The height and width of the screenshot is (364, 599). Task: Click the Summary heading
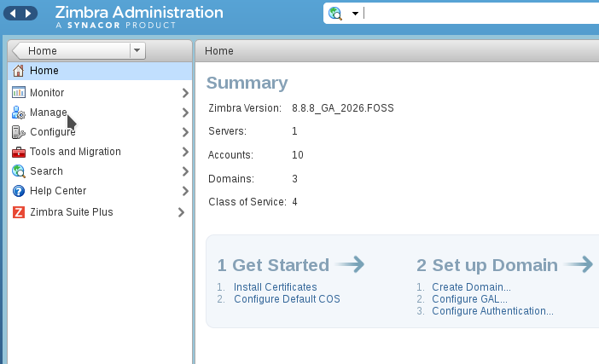click(247, 83)
